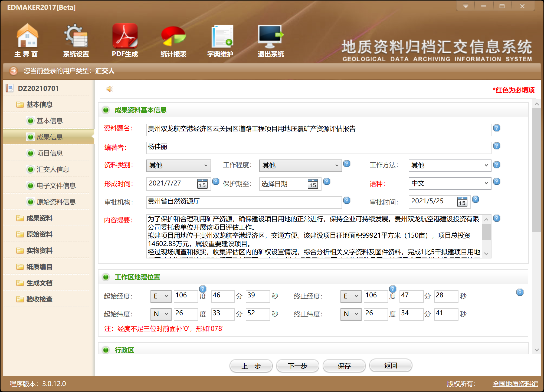Click scroll-down arrow of 内容提要 textbox
Image resolution: width=544 pixels, height=392 pixels.
[x=486, y=254]
